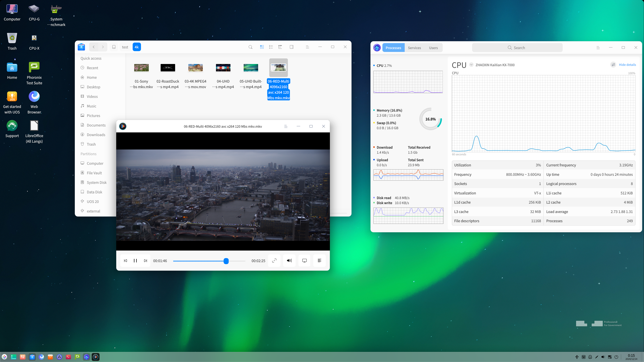Skip to the next video
Viewport: 644px width, 362px height.
[146, 261]
